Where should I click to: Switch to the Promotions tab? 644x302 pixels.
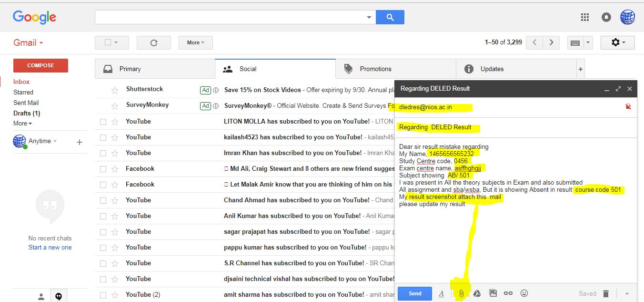[x=396, y=69]
